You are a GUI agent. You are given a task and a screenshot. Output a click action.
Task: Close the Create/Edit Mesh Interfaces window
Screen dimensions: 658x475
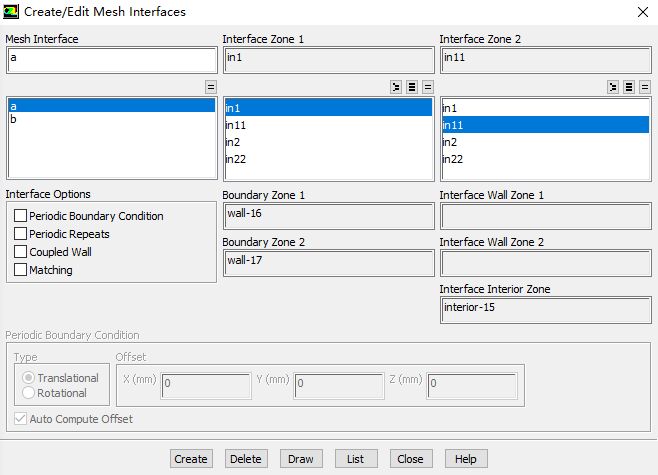[641, 12]
